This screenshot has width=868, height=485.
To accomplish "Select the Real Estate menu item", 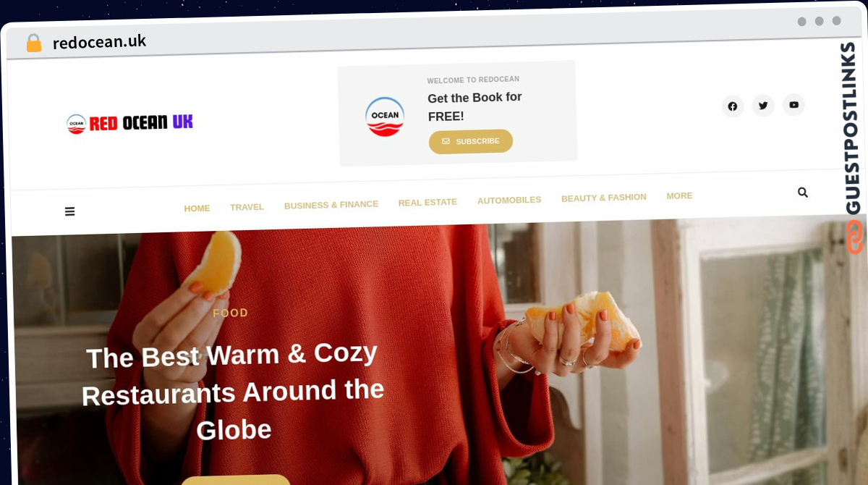I will 427,203.
